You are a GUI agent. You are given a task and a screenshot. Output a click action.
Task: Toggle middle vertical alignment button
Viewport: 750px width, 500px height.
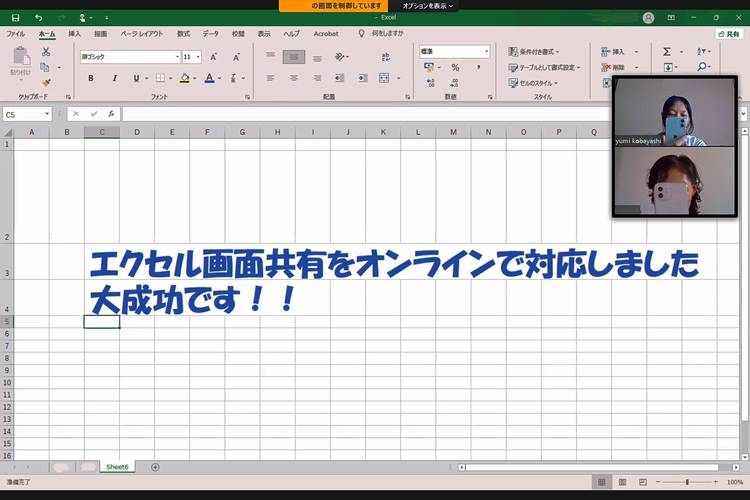(293, 57)
